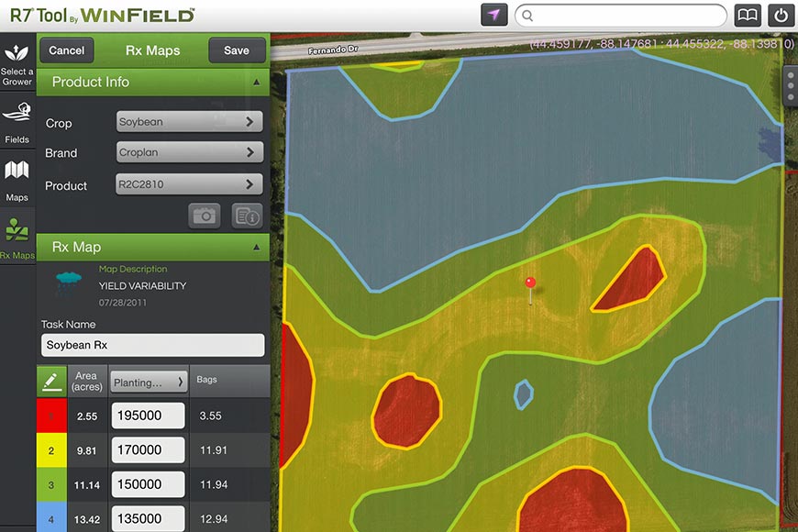Open Maps in the sidebar

click(17, 180)
